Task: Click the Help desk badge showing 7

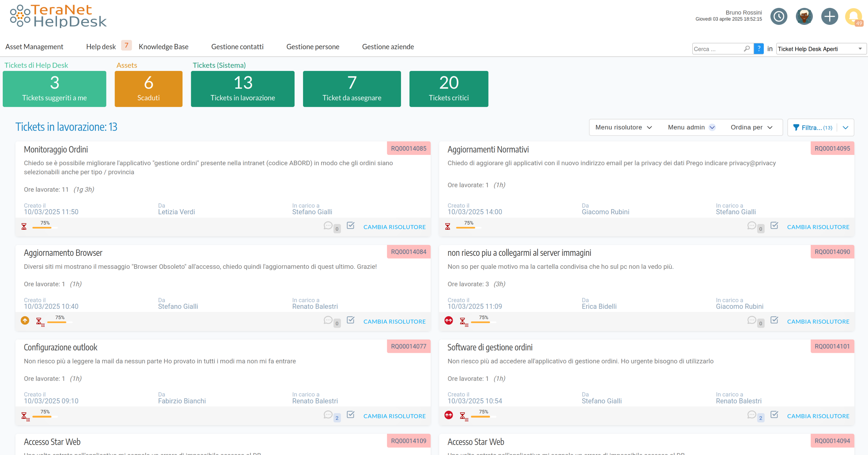Action: (x=126, y=45)
